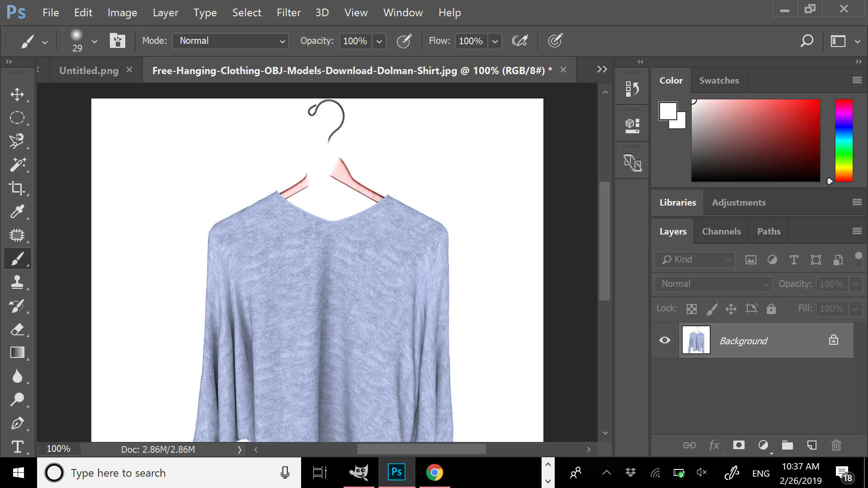Select the Eraser tool

tap(17, 329)
